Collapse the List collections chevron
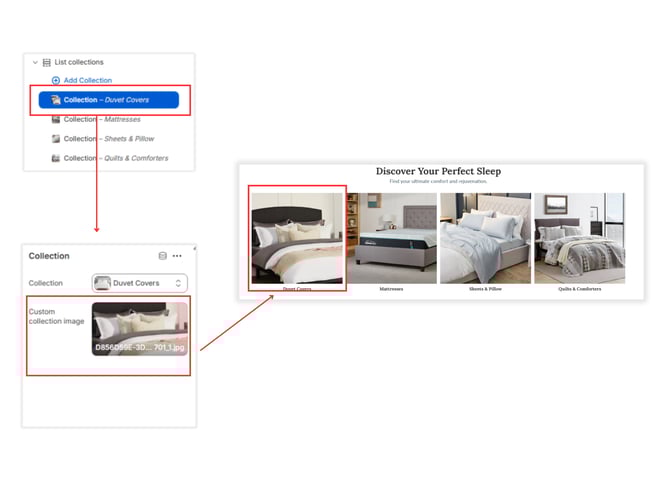665x498 pixels. pyautogui.click(x=35, y=62)
